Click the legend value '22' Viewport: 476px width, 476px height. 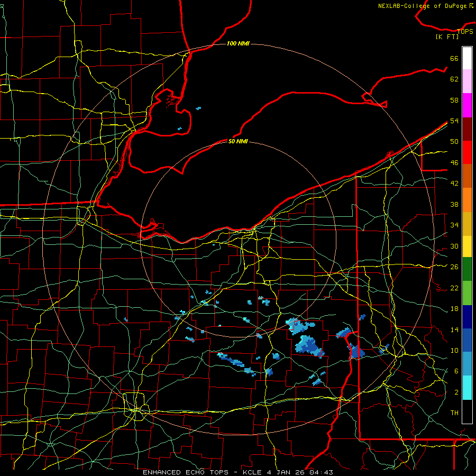454,288
